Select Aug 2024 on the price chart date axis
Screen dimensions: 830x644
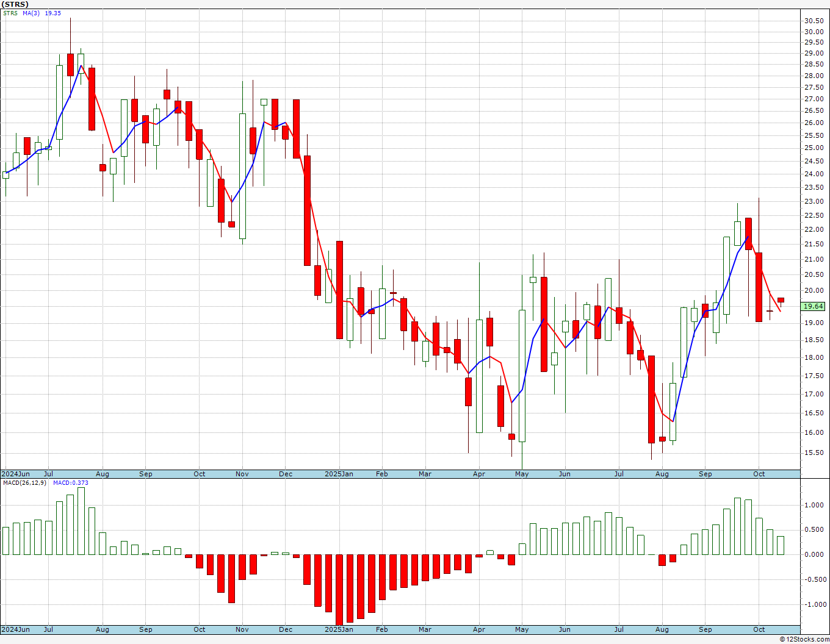[103, 474]
